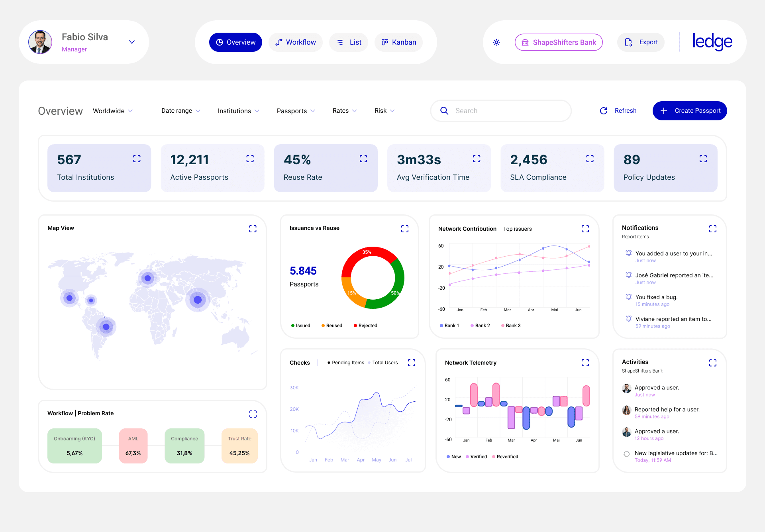Image resolution: width=765 pixels, height=532 pixels.
Task: Switch to the Kanban view tab
Action: point(398,42)
